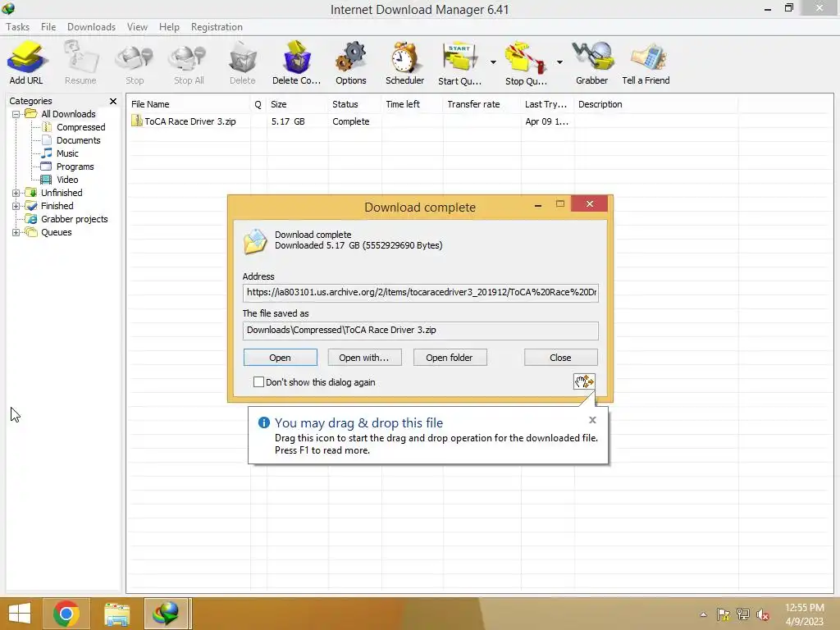Viewport: 840px width, 630px height.
Task: Click the network tray icon
Action: click(x=742, y=614)
